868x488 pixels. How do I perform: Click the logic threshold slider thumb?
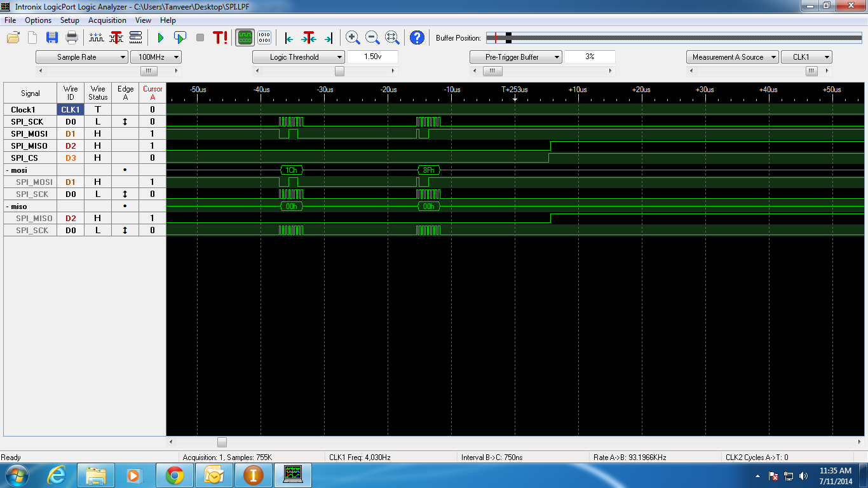[x=339, y=71]
